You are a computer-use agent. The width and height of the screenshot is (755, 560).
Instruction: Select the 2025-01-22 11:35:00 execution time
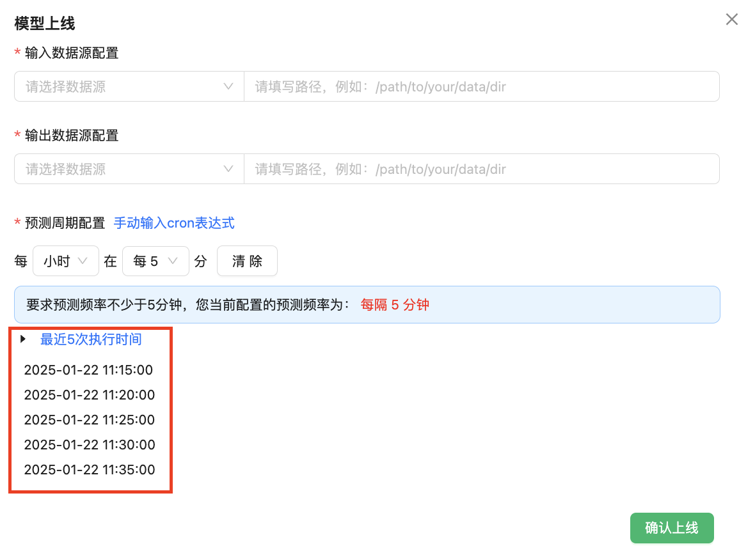[89, 470]
